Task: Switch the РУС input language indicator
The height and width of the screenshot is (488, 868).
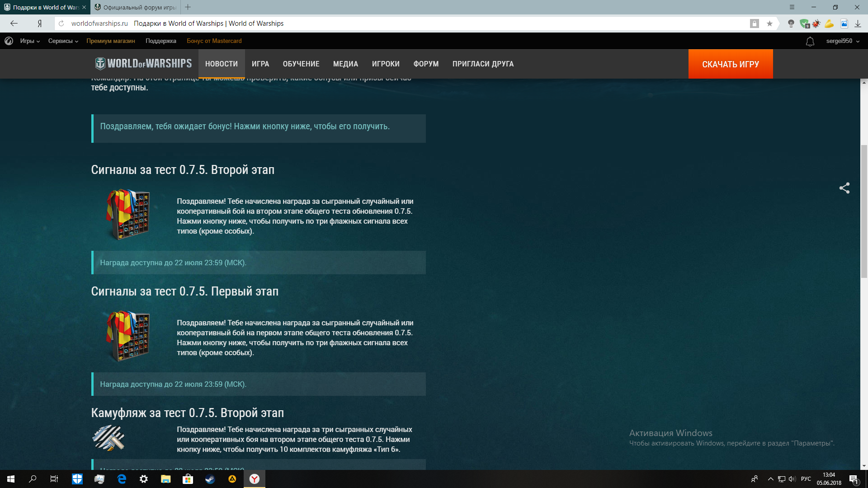Action: coord(806,479)
